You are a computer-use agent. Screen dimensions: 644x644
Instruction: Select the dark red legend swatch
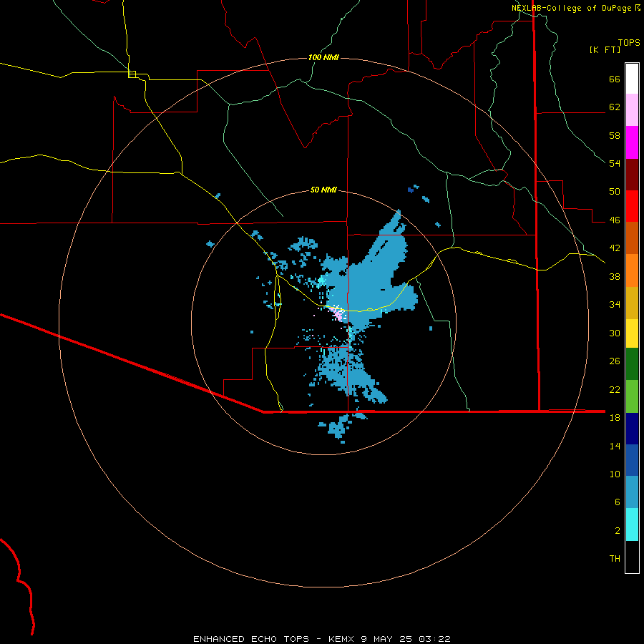pyautogui.click(x=632, y=174)
